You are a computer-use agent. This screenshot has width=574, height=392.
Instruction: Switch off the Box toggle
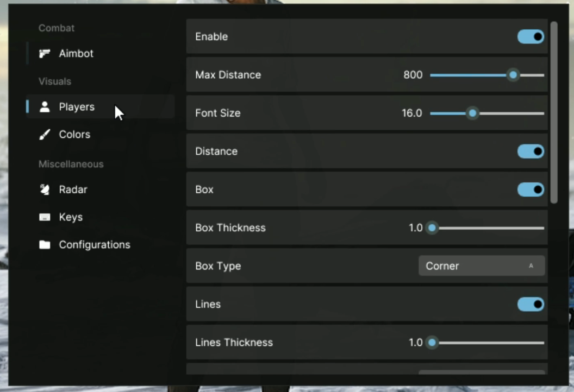[531, 189]
